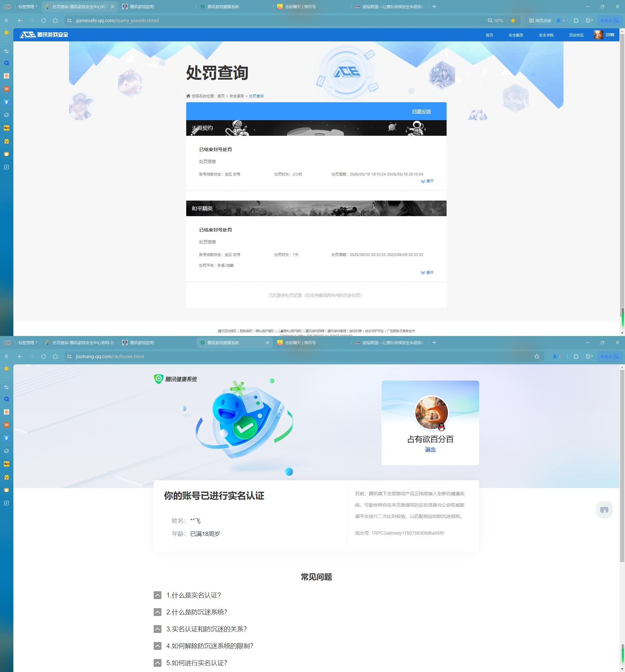Open blue Q sidebar icon in gamesafe window

(7, 63)
